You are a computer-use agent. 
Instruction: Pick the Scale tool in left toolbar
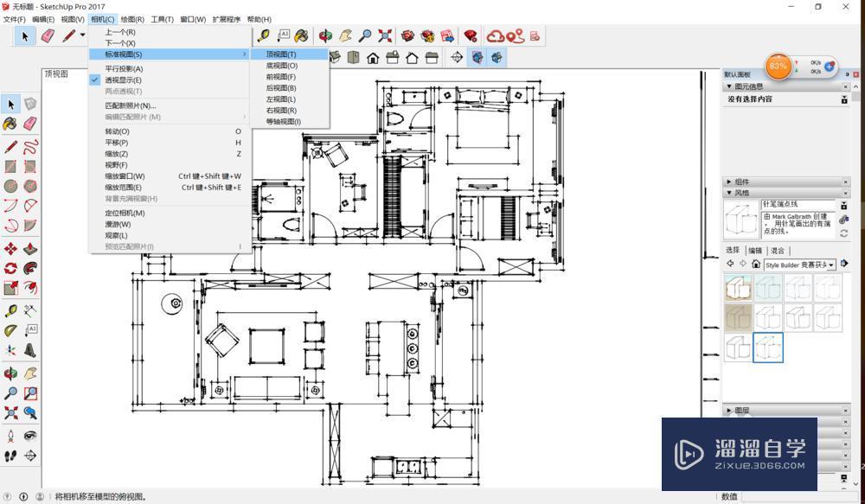[10, 289]
